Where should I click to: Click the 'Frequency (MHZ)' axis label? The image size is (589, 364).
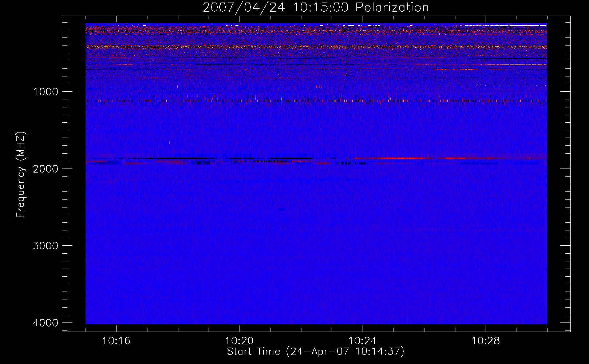tap(21, 175)
